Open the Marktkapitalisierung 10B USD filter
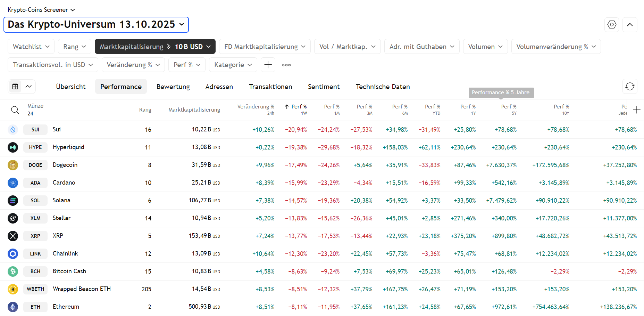 click(x=155, y=47)
